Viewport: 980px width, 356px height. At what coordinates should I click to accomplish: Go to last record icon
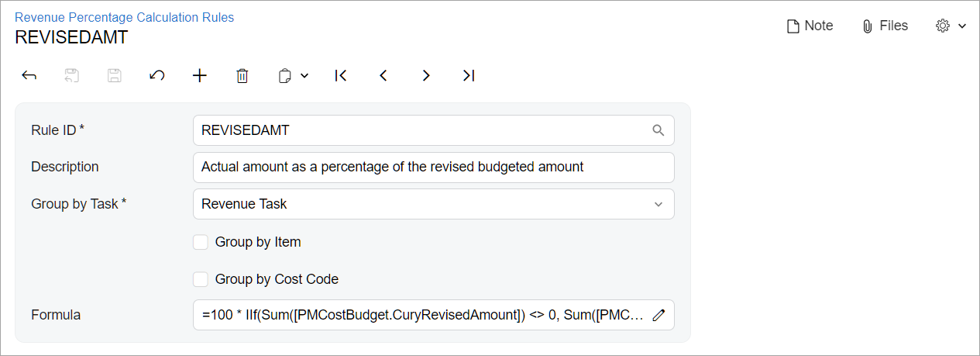click(x=468, y=75)
